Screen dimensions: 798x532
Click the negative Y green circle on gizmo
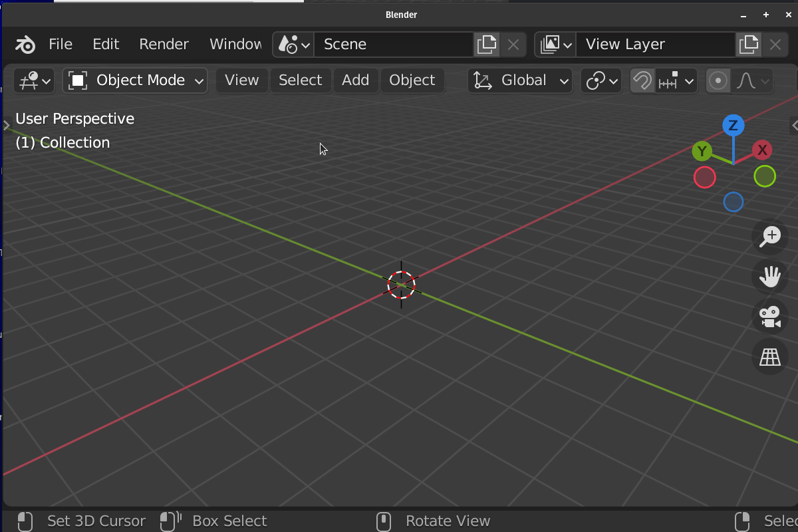coord(765,176)
